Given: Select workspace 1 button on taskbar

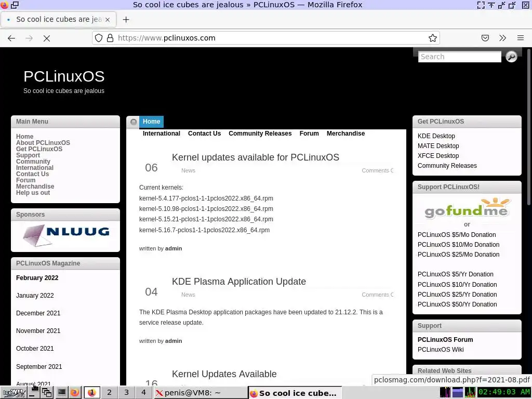Looking at the screenshot, I should pyautogui.click(x=91, y=393).
